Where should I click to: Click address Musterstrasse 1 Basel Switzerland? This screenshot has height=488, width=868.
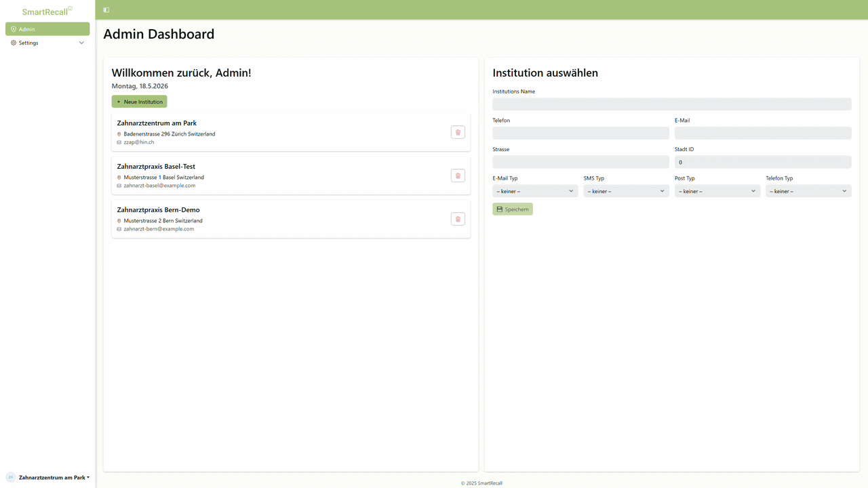pyautogui.click(x=163, y=178)
